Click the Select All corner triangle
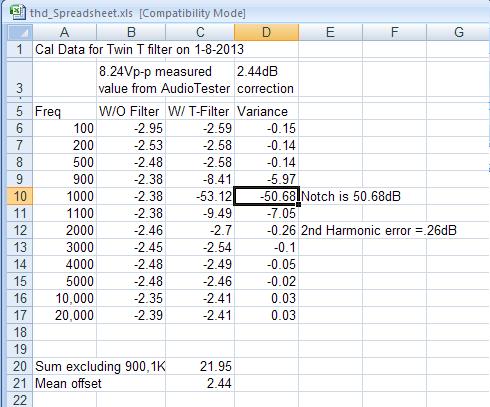490x407 pixels. click(20, 32)
